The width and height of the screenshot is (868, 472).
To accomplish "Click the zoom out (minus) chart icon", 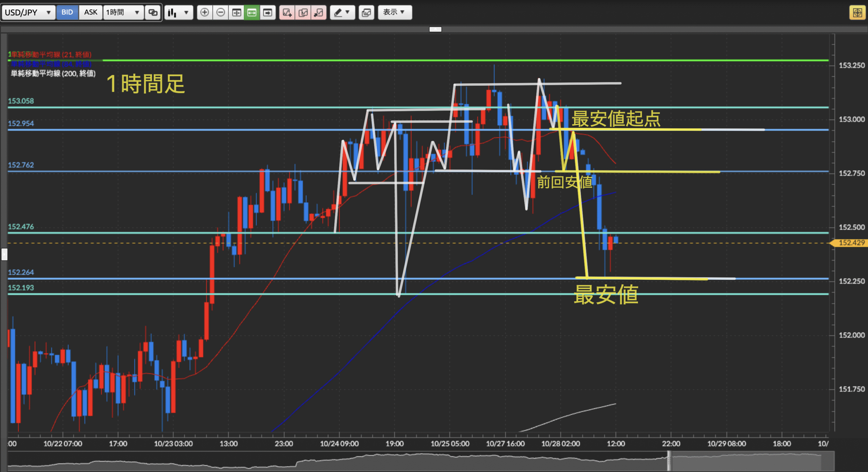I will click(x=220, y=13).
